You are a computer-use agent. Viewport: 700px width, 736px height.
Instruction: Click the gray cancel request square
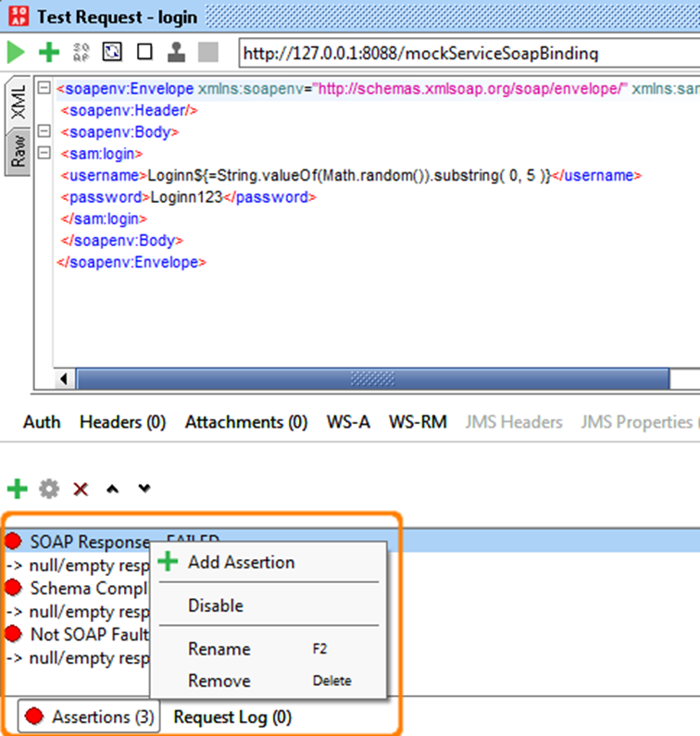point(208,52)
